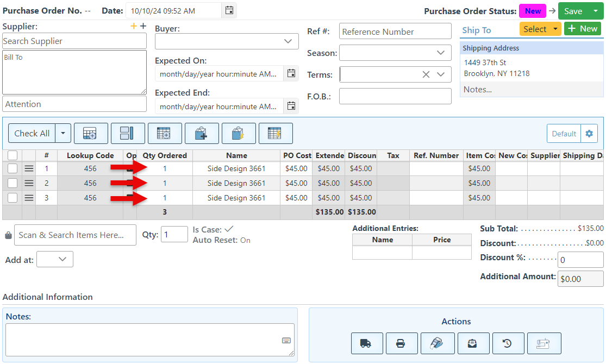Screen dimensions: 606x364
Task: Toggle the header select-all checkbox
Action: coord(13,155)
